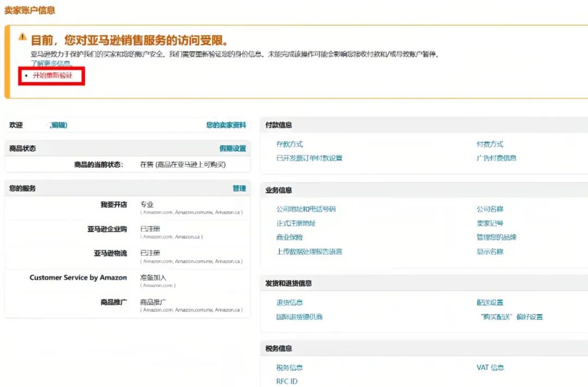Select the 卖家账户信息 page title
588x387 pixels.
pyautogui.click(x=29, y=10)
